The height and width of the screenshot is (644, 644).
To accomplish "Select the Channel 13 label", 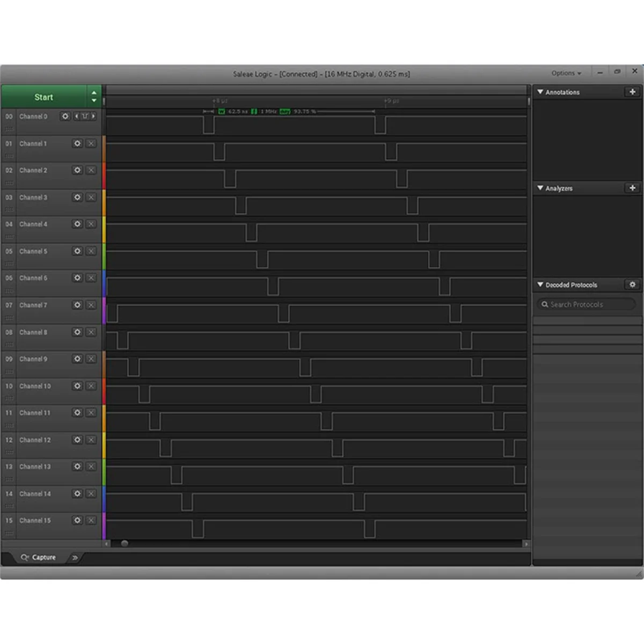I will (x=35, y=466).
